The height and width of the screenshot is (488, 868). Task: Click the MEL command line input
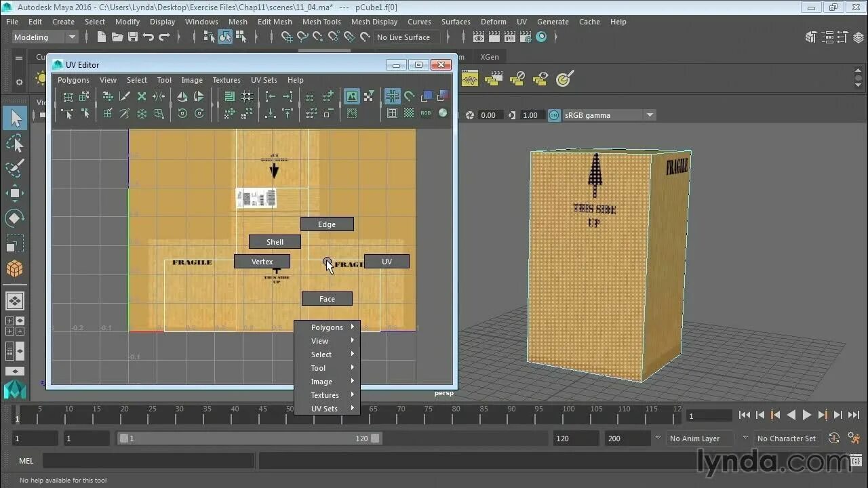pyautogui.click(x=147, y=461)
